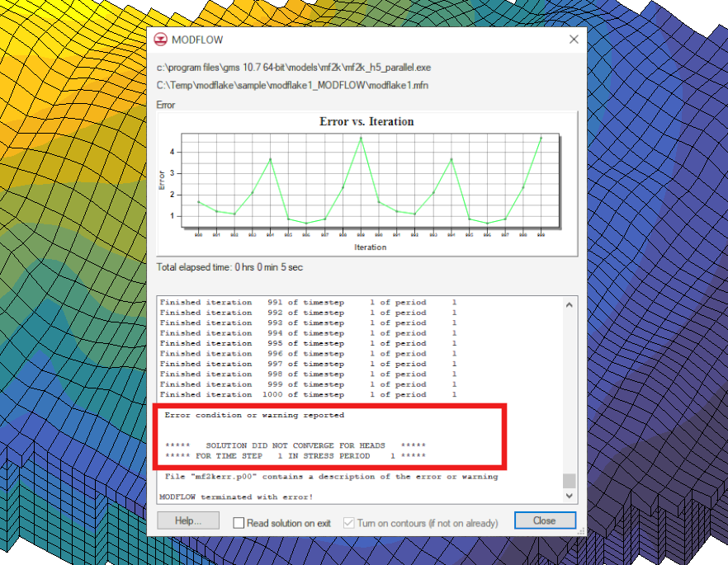
Task: Click the Iteration axis label on the chart
Action: pos(370,247)
